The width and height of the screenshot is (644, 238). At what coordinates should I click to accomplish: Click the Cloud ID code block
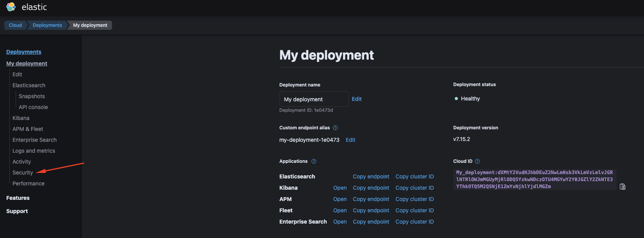pyautogui.click(x=535, y=180)
